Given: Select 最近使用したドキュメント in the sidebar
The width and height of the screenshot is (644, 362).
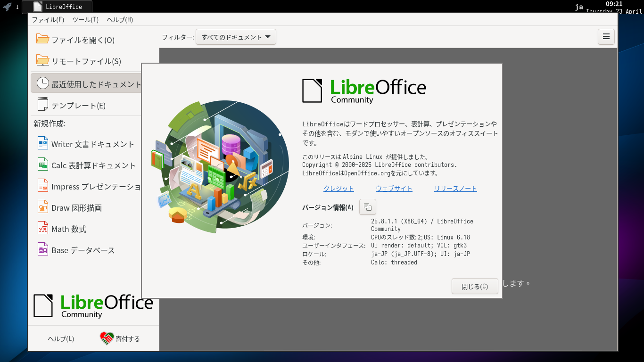Looking at the screenshot, I should click(86, 83).
